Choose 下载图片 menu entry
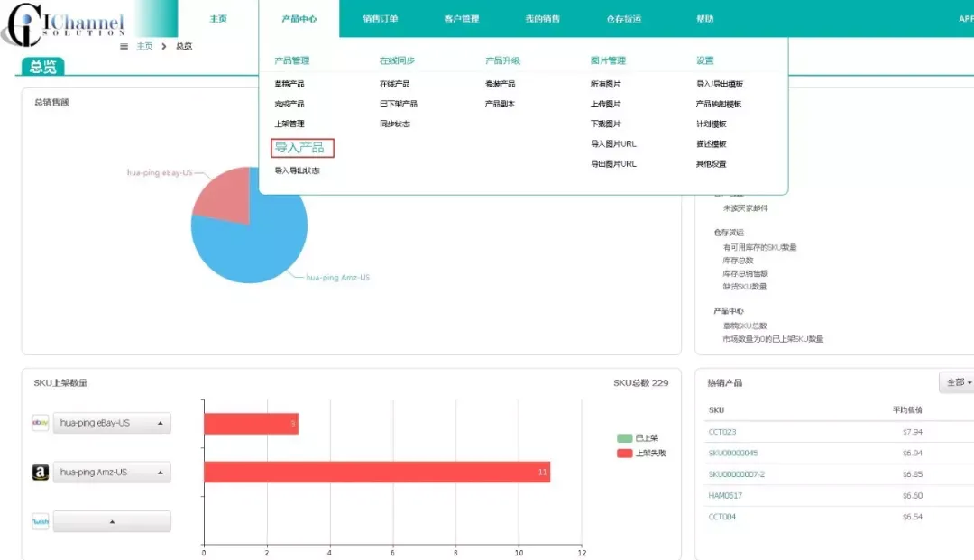Viewport: 974px width, 560px height. 606,124
